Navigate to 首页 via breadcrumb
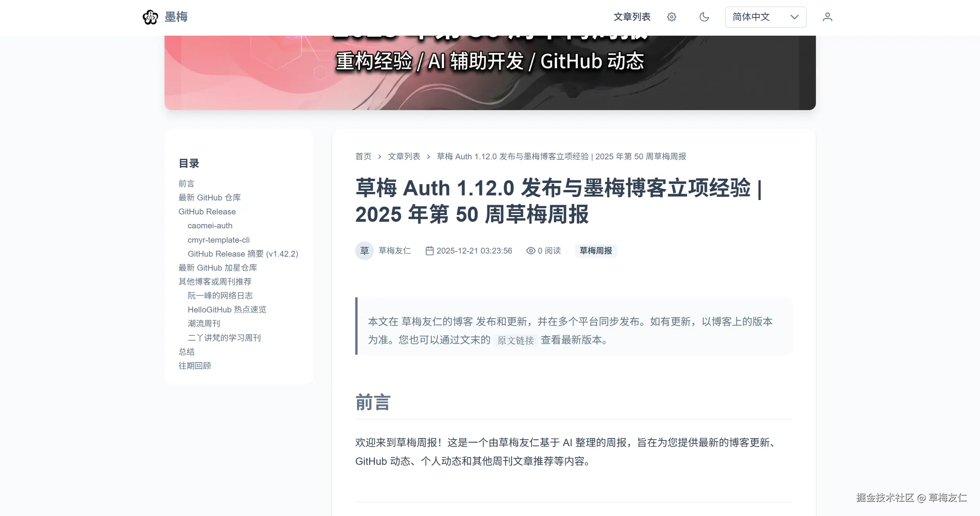 coord(363,157)
